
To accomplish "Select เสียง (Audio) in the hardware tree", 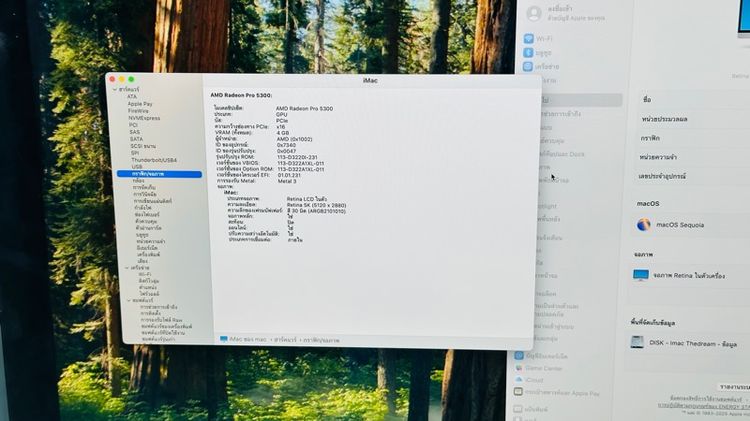I will 143,261.
